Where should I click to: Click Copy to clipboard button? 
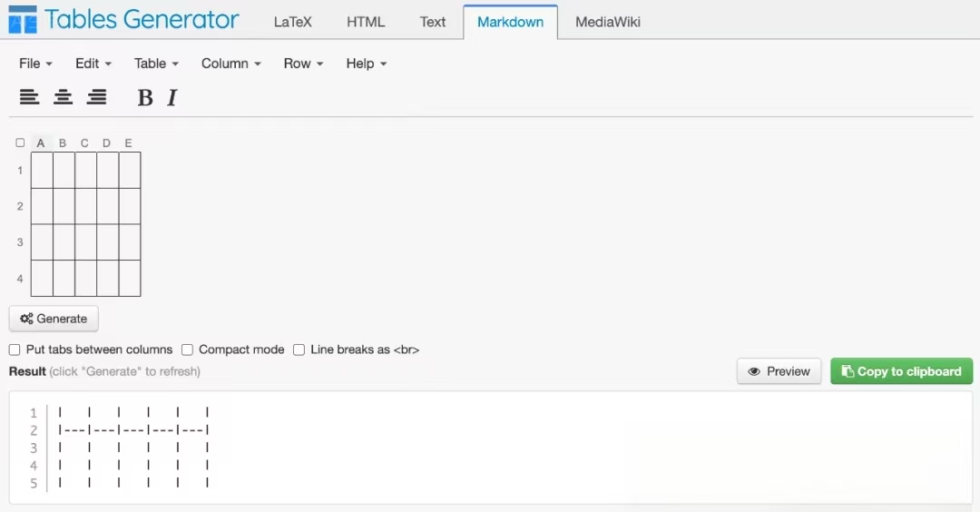click(x=901, y=371)
